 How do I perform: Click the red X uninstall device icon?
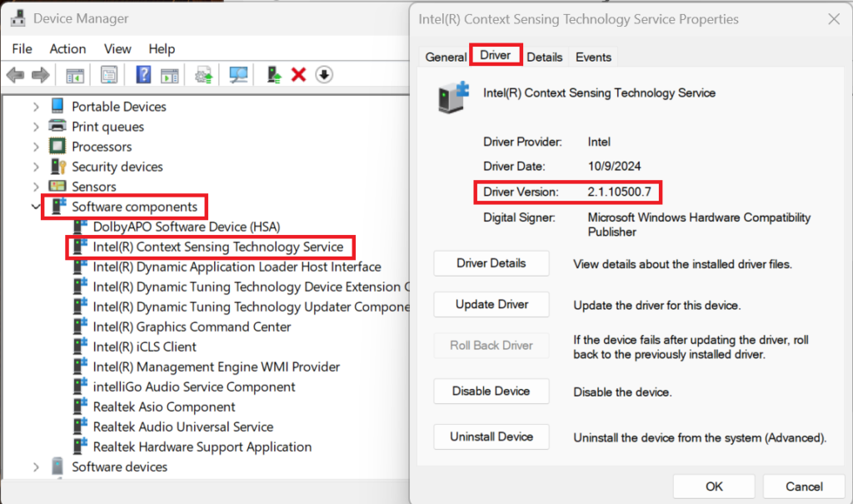click(x=299, y=75)
